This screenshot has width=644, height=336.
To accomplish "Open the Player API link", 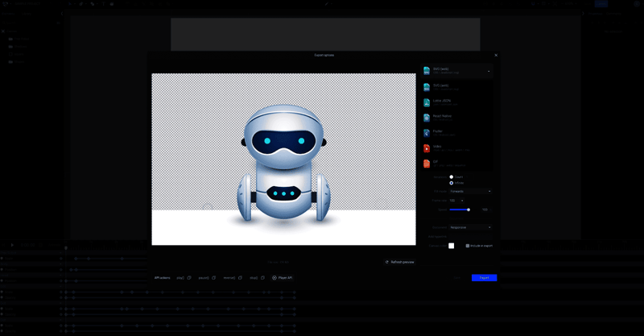I will pos(283,278).
